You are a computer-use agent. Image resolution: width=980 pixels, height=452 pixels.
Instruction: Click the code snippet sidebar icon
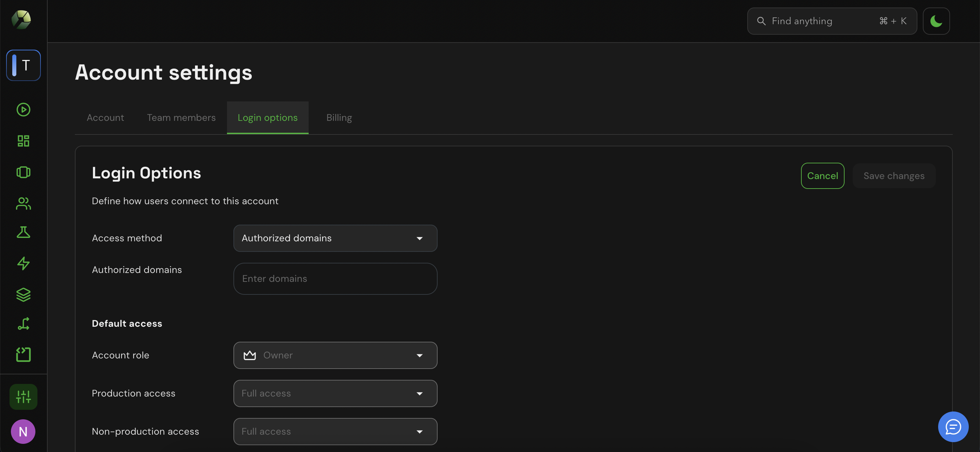[x=23, y=355]
